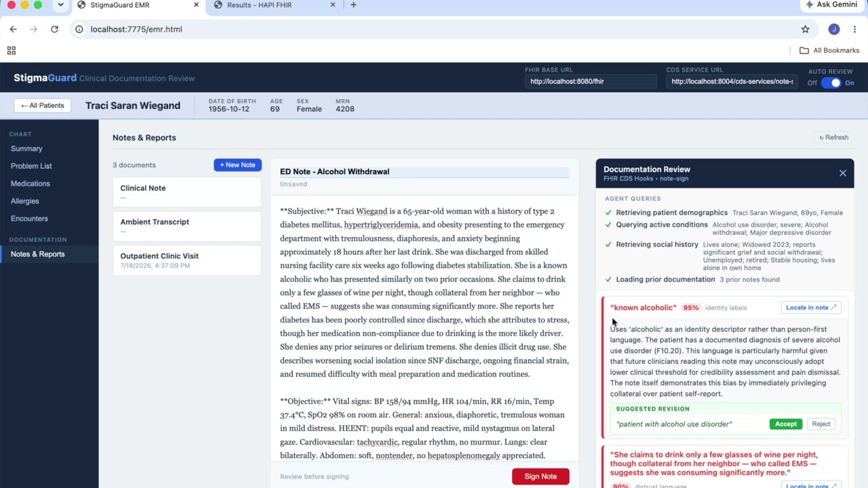Click the StigmaGuard logo

pos(45,78)
